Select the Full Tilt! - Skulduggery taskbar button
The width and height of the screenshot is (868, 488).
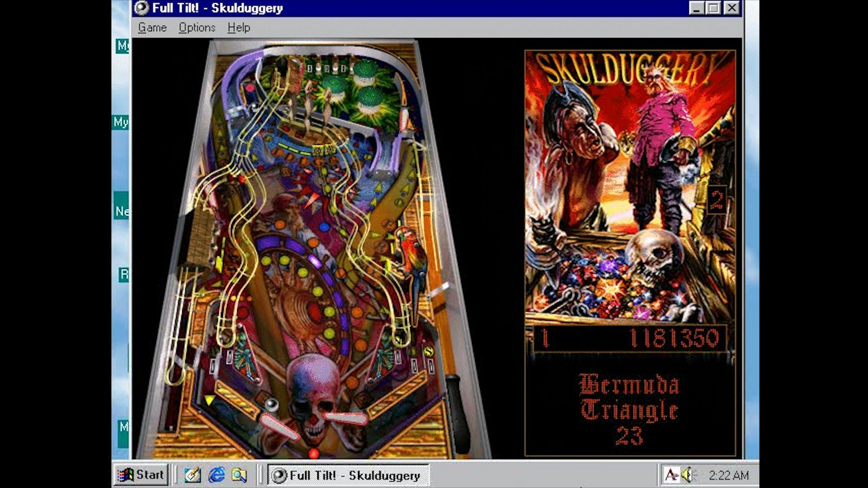[348, 475]
